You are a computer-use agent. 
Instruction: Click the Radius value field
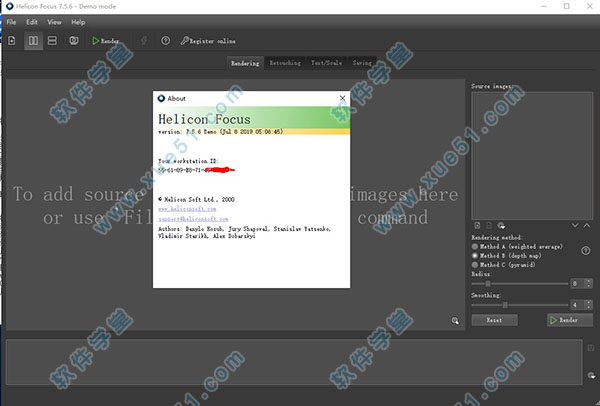pyautogui.click(x=577, y=284)
